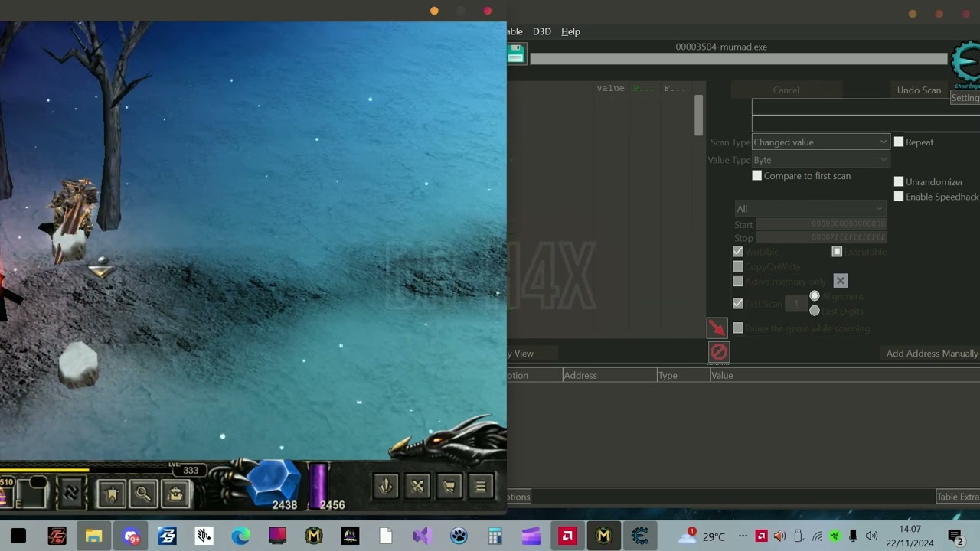This screenshot has width=980, height=551.
Task: Toggle the Unrandomizer checkbox
Action: click(899, 181)
